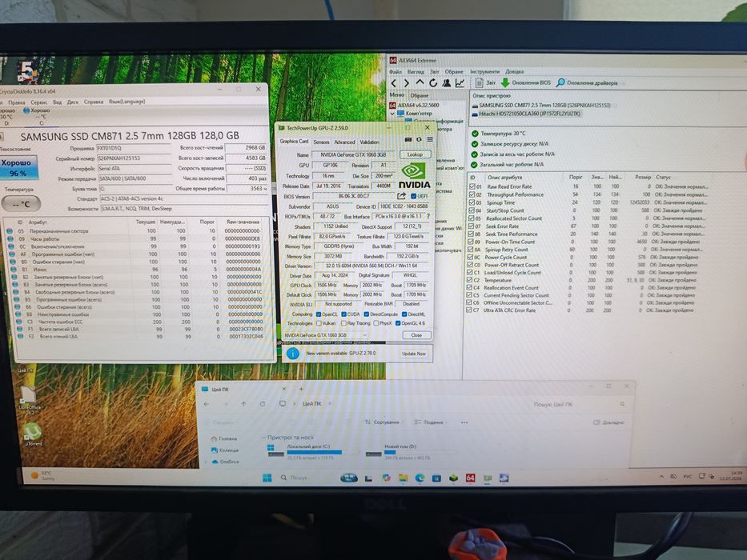
Task: Click the back arrow in AIDA64 toolbar
Action: (x=393, y=83)
